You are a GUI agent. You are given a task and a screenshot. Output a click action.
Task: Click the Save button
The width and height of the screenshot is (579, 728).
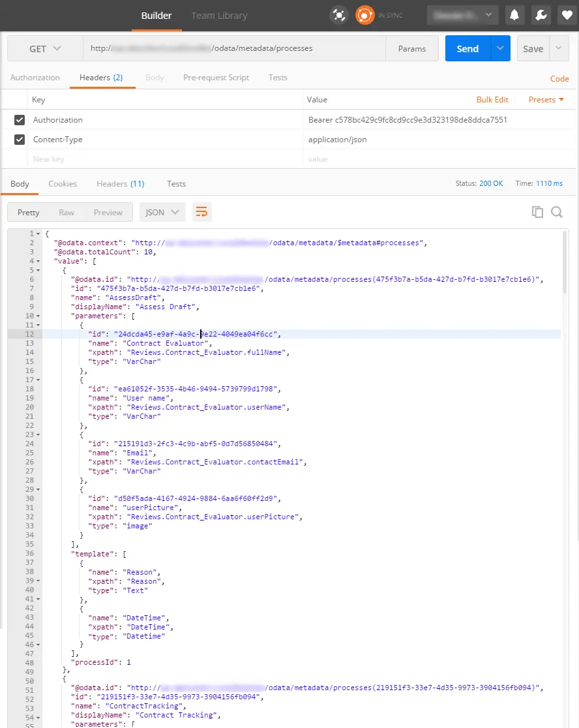click(x=533, y=48)
